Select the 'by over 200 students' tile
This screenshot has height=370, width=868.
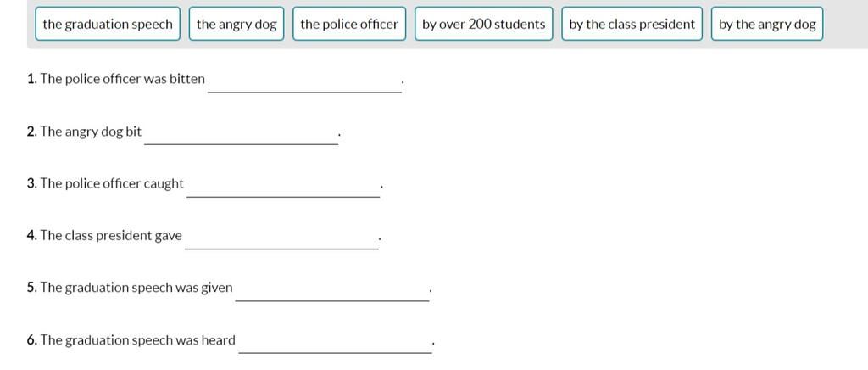[x=484, y=24]
